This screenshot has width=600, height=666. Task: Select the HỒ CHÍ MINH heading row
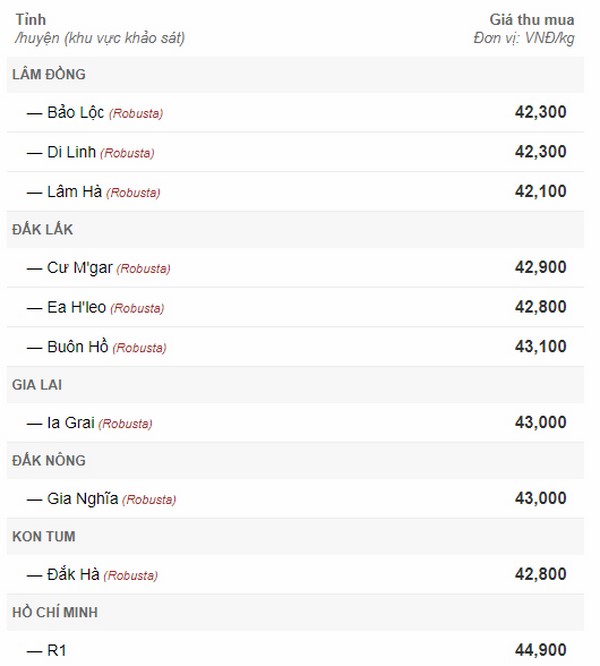click(295, 612)
